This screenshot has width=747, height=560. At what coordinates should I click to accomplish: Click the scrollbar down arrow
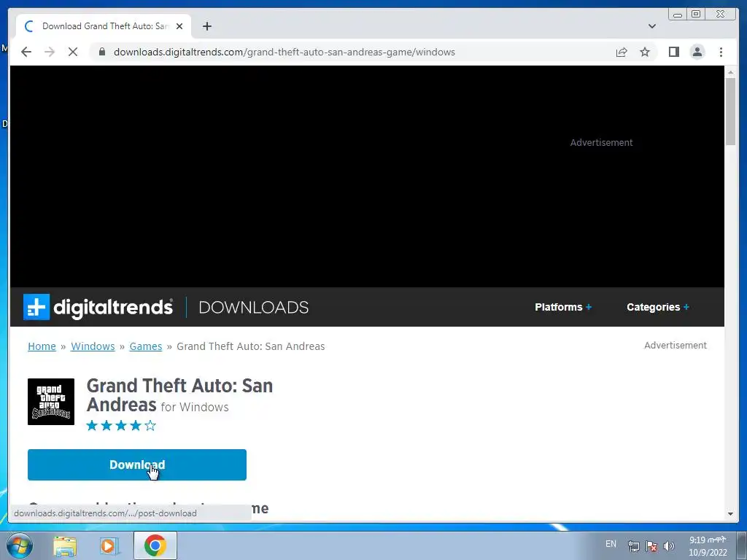click(730, 514)
